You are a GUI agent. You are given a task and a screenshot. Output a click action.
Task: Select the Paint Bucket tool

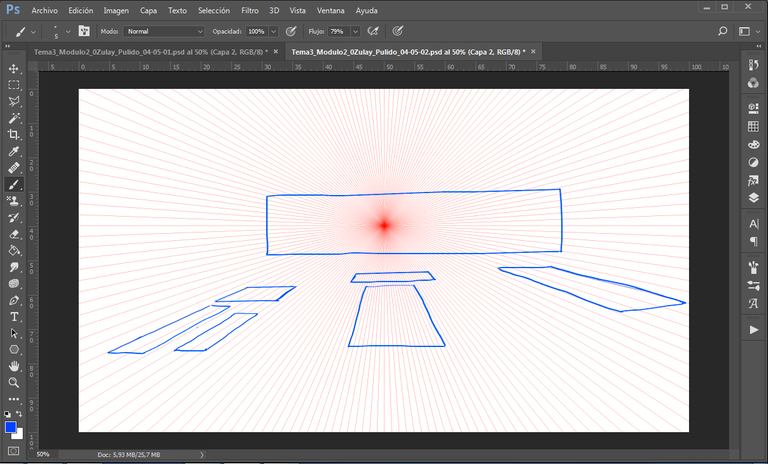point(13,250)
